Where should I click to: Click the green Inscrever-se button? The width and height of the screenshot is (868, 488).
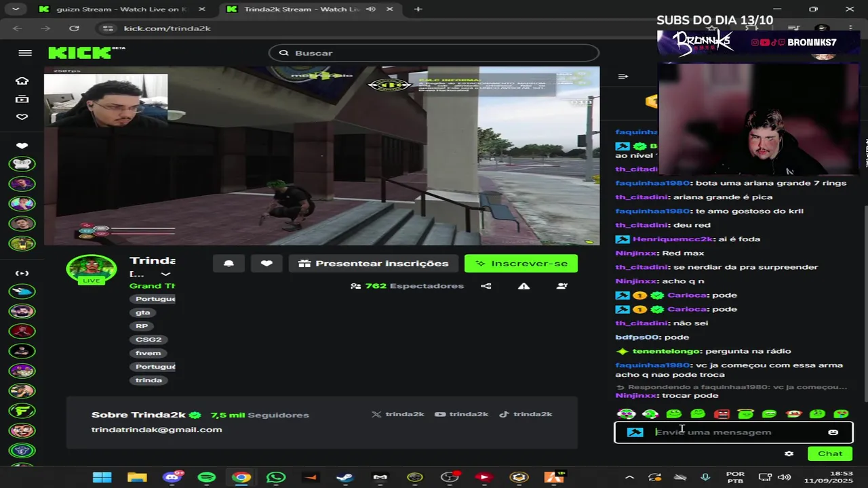point(521,264)
